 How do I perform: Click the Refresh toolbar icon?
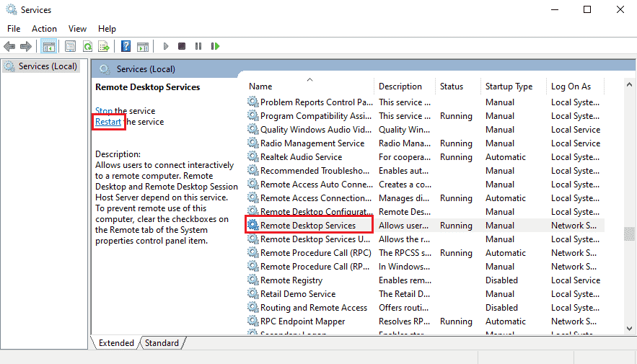[87, 47]
